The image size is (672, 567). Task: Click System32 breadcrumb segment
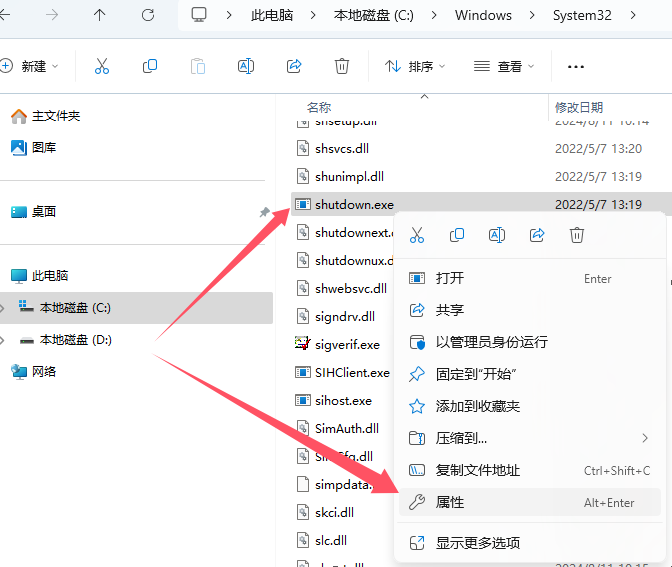(x=582, y=15)
